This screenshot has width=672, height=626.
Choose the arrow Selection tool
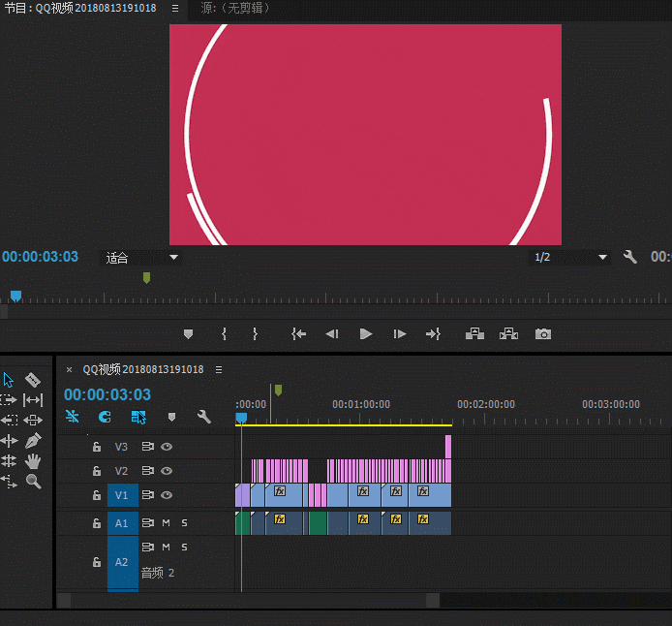9,379
